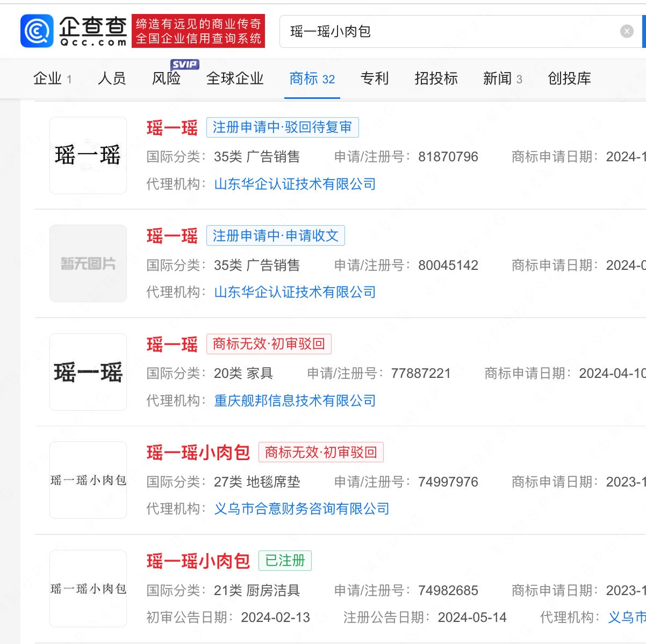
Task: Click 商标无效·初审驳回 tag in 27类 地毯席垫 row
Action: [x=321, y=452]
